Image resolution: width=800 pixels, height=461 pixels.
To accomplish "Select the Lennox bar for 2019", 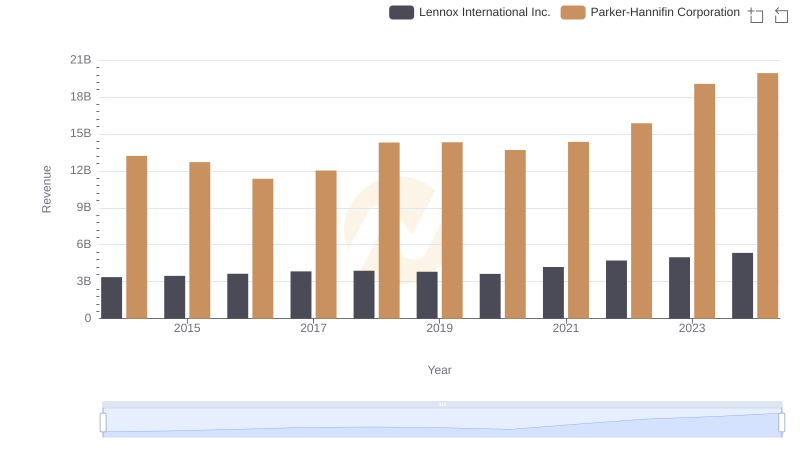I will pyautogui.click(x=427, y=295).
